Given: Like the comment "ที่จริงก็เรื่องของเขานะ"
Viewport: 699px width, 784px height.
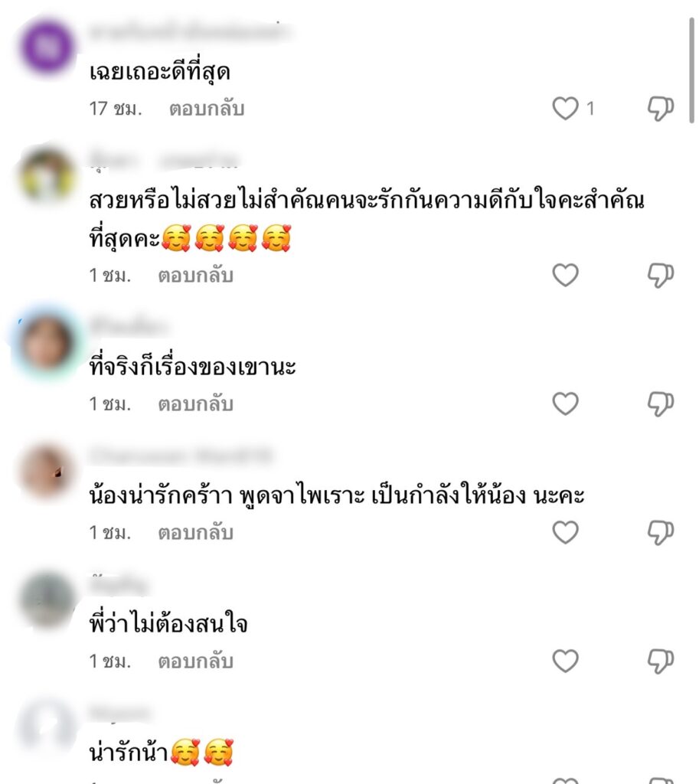Looking at the screenshot, I should point(566,403).
